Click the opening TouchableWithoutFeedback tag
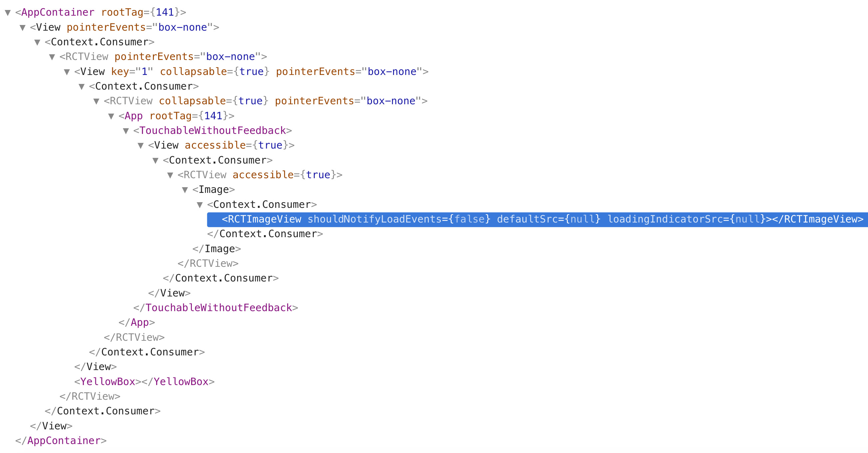Screen dimensions: 868x453 pos(212,131)
